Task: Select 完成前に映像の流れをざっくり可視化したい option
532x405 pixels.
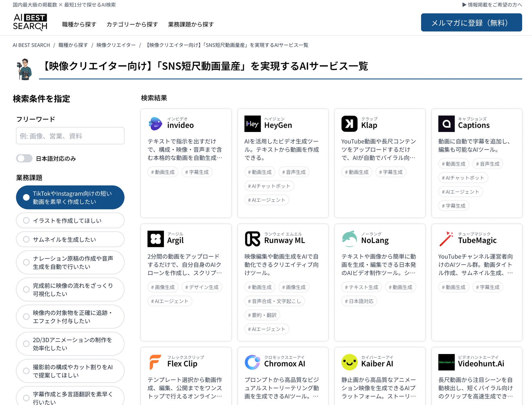Action: [70, 289]
